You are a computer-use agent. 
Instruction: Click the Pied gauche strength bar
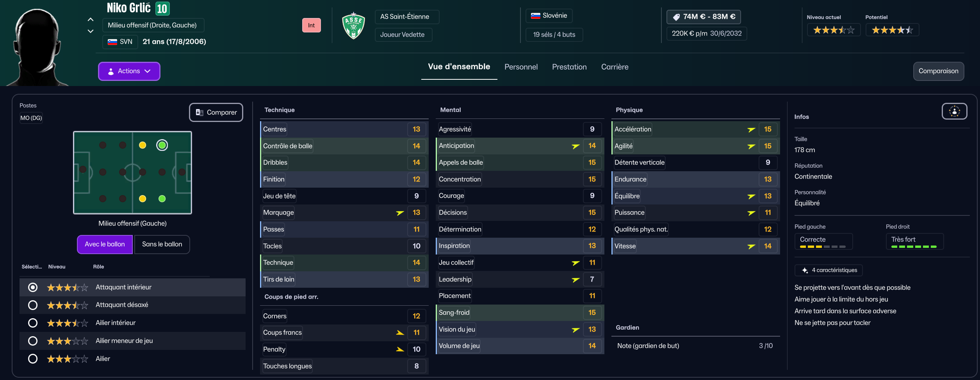click(823, 247)
